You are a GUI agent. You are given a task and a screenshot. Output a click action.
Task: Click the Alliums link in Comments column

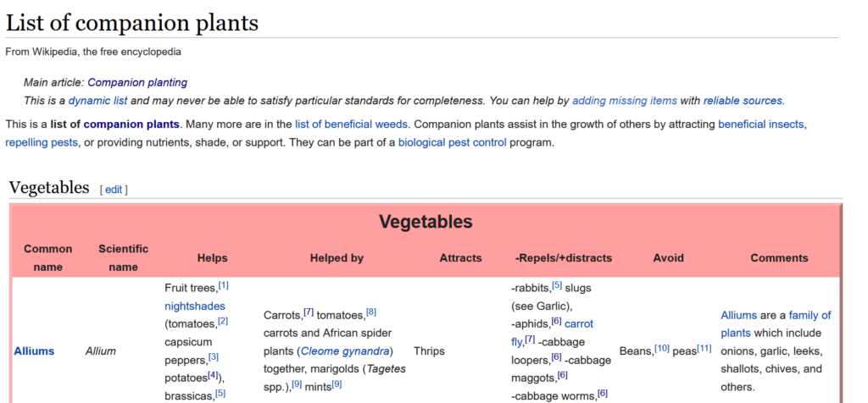(x=738, y=315)
